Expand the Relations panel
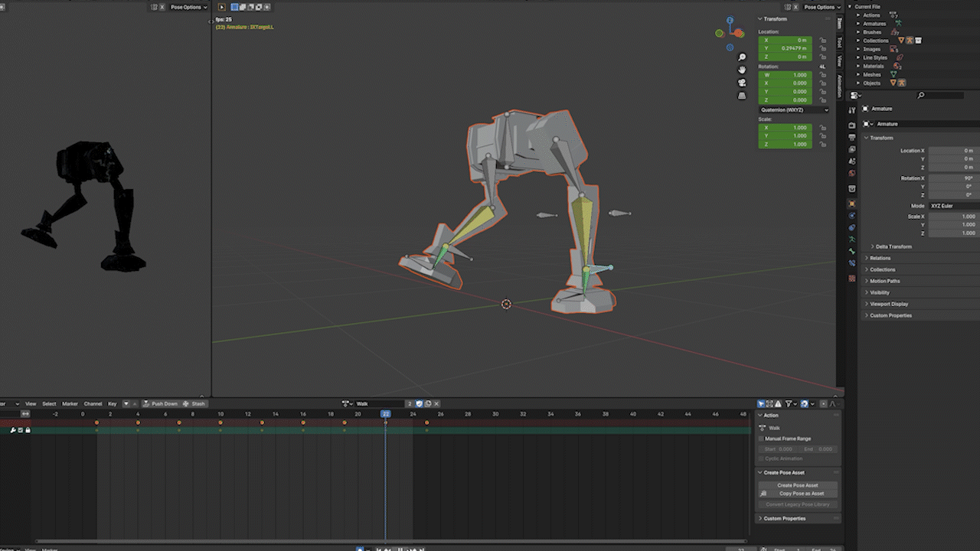The height and width of the screenshot is (551, 980). pos(880,258)
